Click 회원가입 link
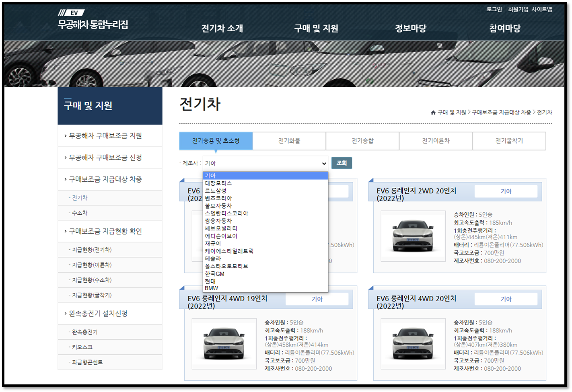 click(518, 9)
